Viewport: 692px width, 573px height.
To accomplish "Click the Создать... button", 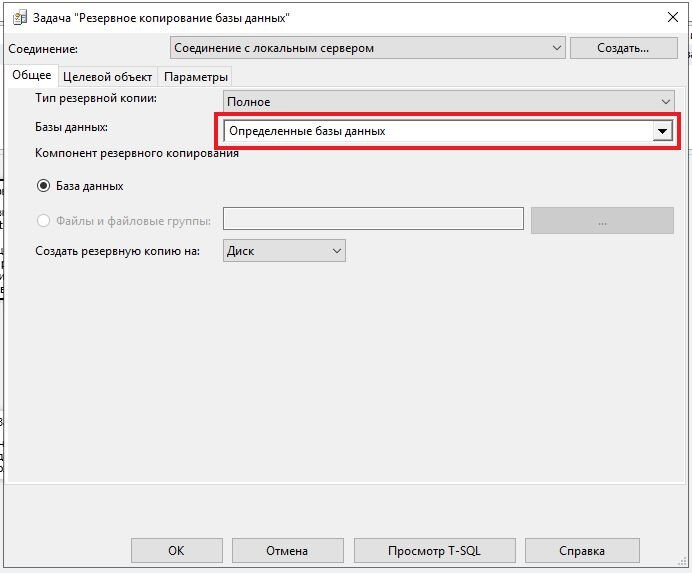I will pos(623,48).
